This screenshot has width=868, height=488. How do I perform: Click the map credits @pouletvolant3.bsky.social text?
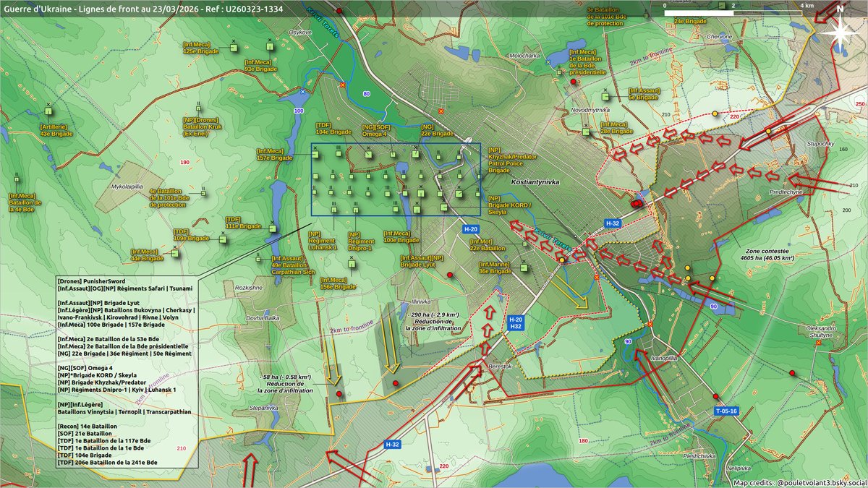coord(799,482)
